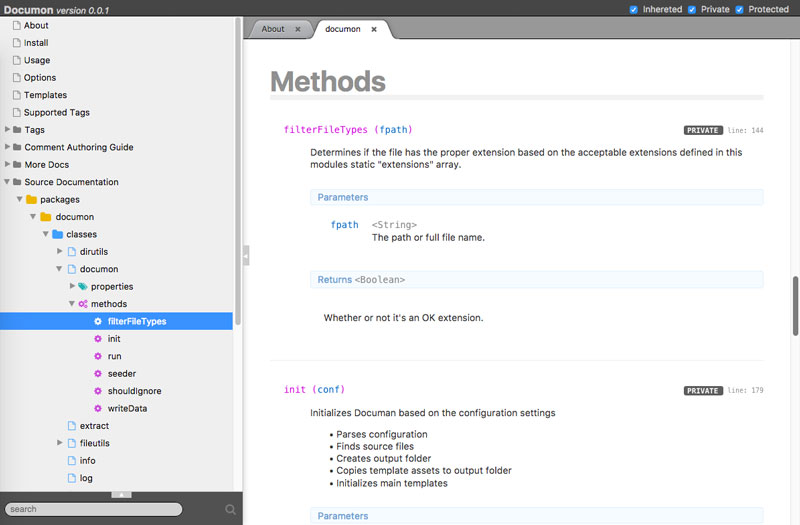Select the documon tab
The height and width of the screenshot is (525, 800).
pyautogui.click(x=343, y=29)
